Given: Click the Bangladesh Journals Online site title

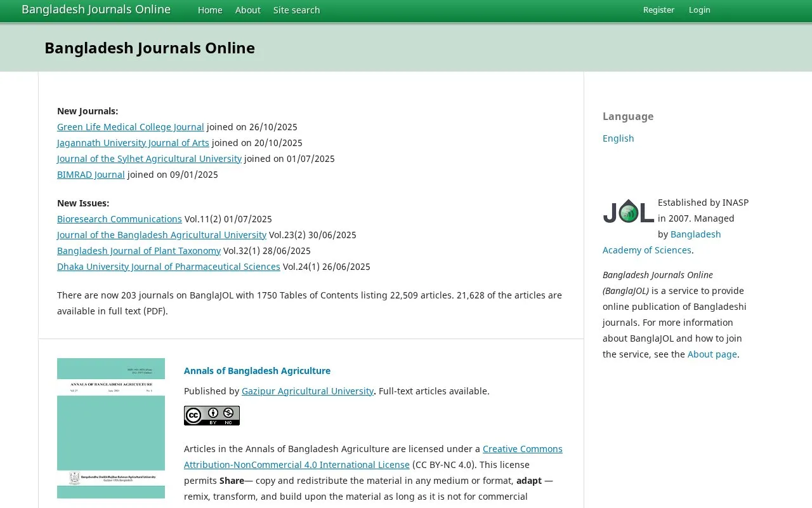Looking at the screenshot, I should pyautogui.click(x=96, y=9).
